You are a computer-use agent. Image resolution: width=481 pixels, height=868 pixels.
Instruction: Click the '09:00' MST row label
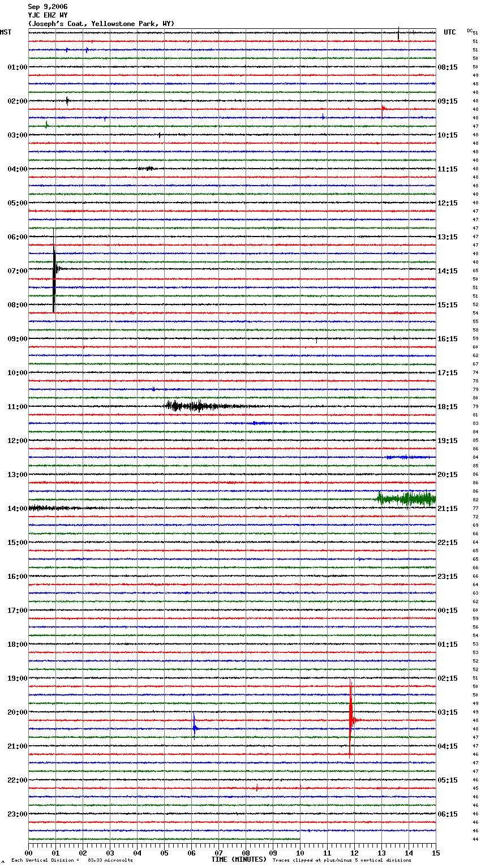click(x=18, y=339)
